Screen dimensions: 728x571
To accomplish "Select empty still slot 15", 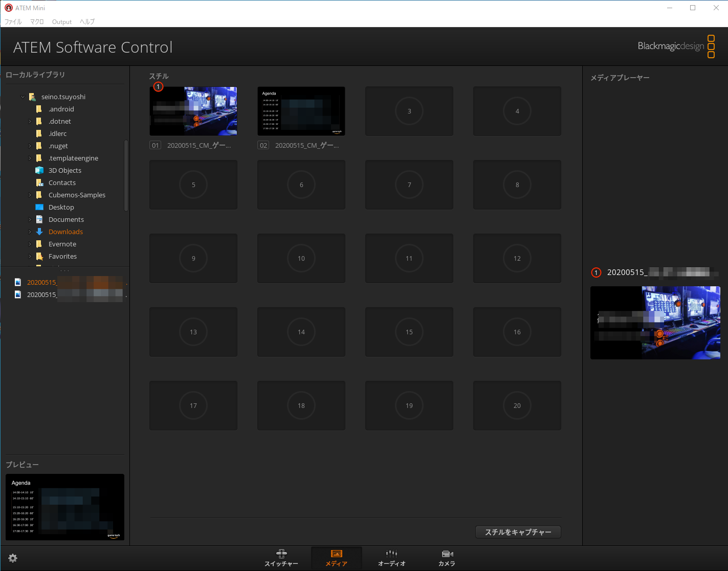I will pyautogui.click(x=409, y=332).
